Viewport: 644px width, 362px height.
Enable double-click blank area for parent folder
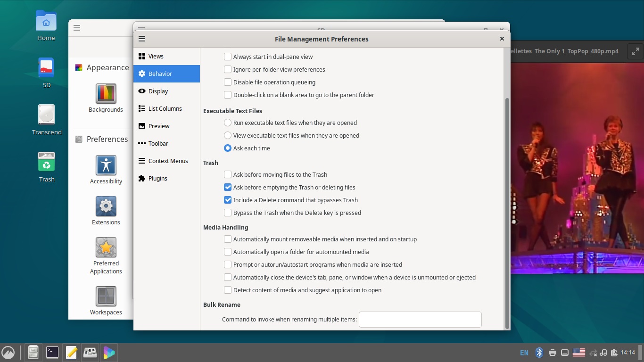(228, 95)
